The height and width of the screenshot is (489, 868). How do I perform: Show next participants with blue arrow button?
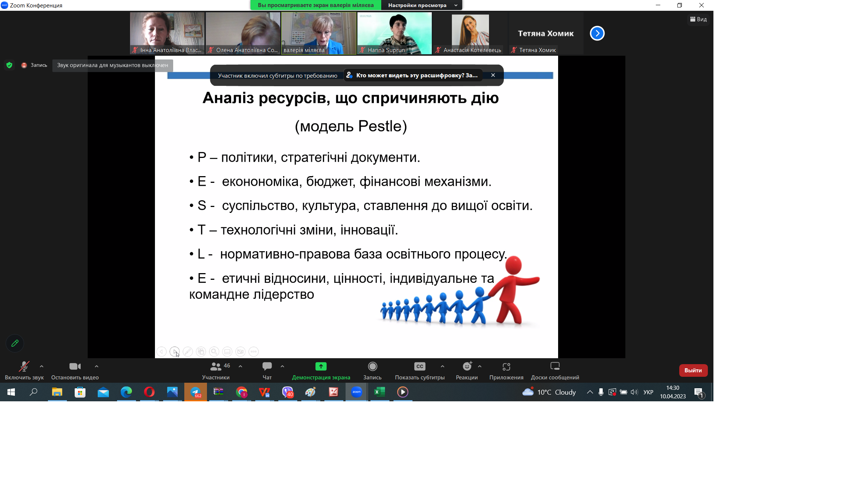pos(597,33)
